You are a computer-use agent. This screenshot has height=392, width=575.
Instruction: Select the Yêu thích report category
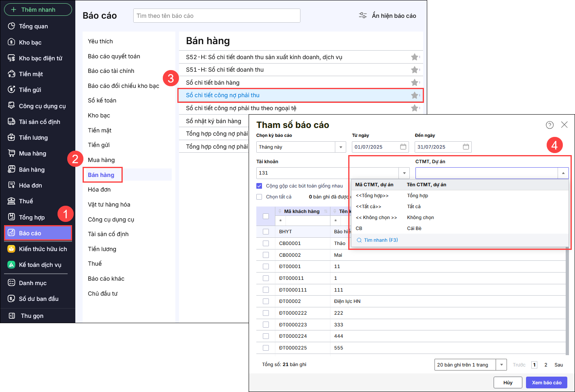pos(100,41)
